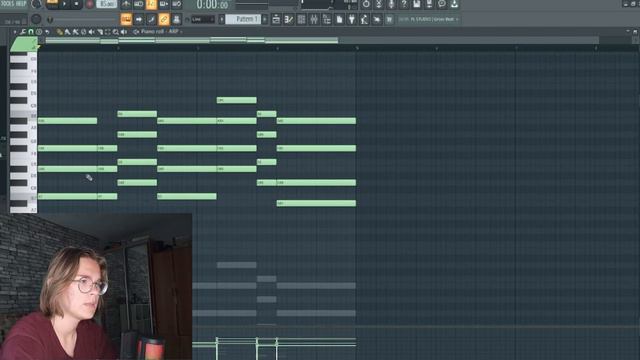Screen dimensions: 640x360
Task: Toggle step editing mode arrow
Action: (139, 19)
